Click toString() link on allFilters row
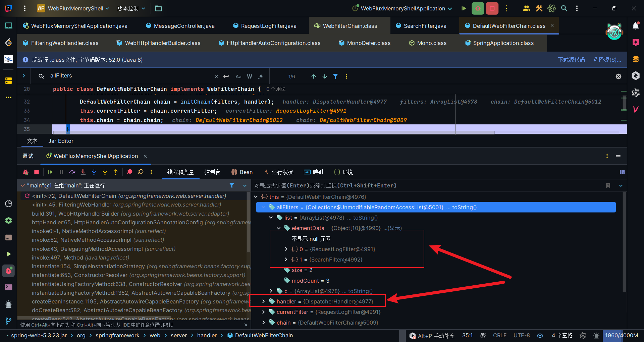The width and height of the screenshot is (644, 342). (x=465, y=207)
